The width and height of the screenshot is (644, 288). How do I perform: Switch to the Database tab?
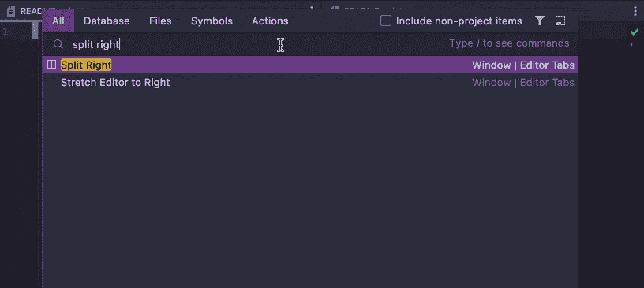(x=107, y=21)
